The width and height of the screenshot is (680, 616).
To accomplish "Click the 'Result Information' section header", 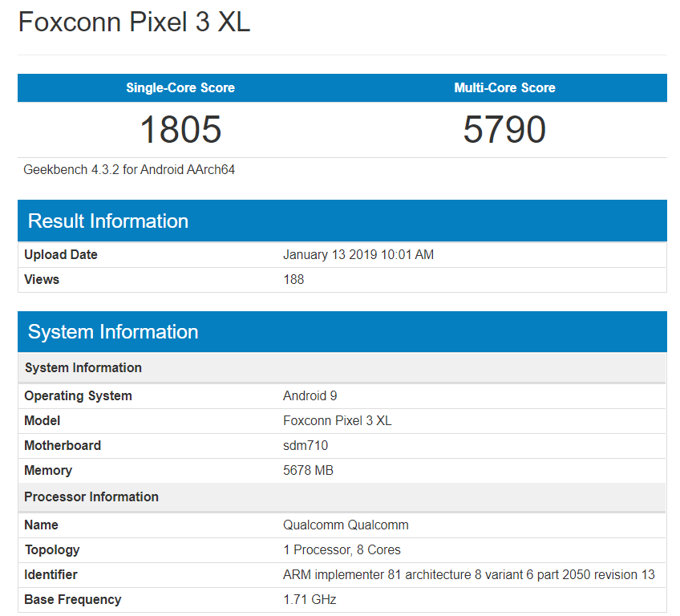I will coord(342,221).
